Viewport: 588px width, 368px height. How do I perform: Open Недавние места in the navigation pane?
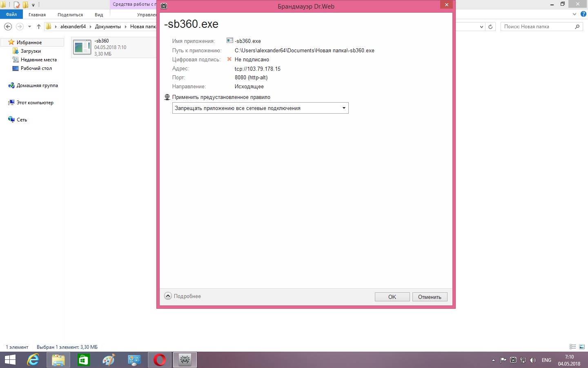[x=38, y=60]
